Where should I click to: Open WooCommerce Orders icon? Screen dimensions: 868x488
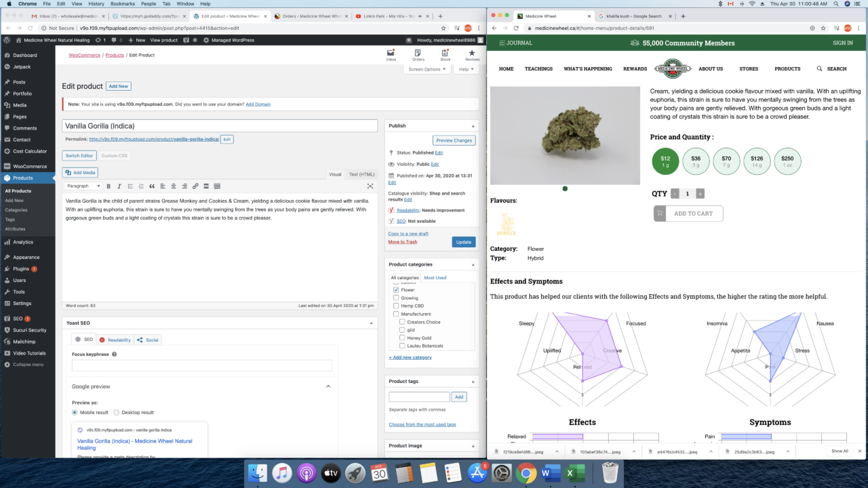click(x=418, y=55)
